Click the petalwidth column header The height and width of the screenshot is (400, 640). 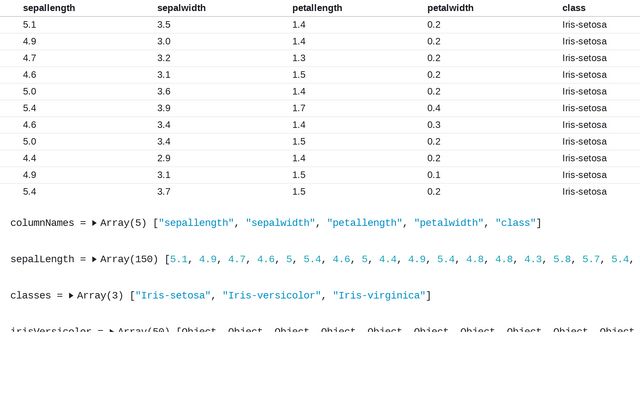coord(451,8)
